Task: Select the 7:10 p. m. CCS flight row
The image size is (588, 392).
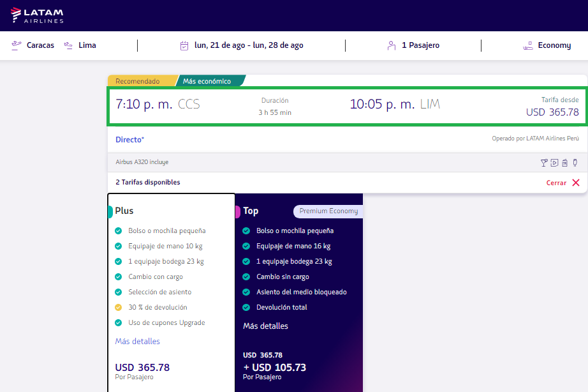Action: point(347,106)
